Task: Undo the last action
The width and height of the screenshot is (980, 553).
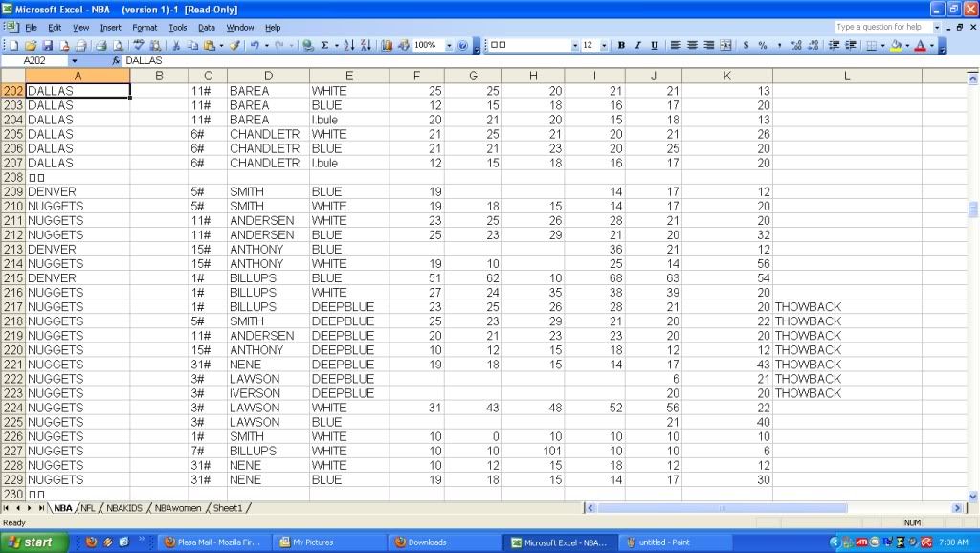Action: [255, 45]
